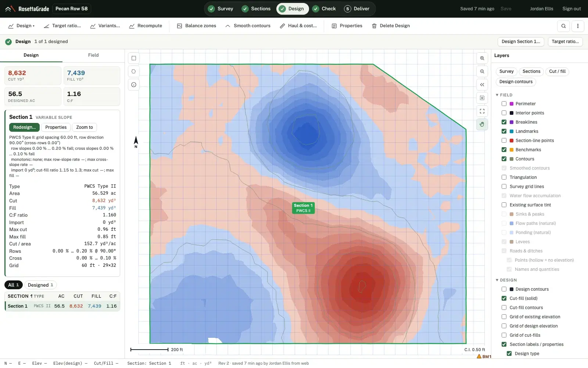The width and height of the screenshot is (588, 368).
Task: Click the Zoom to button
Action: click(x=85, y=127)
